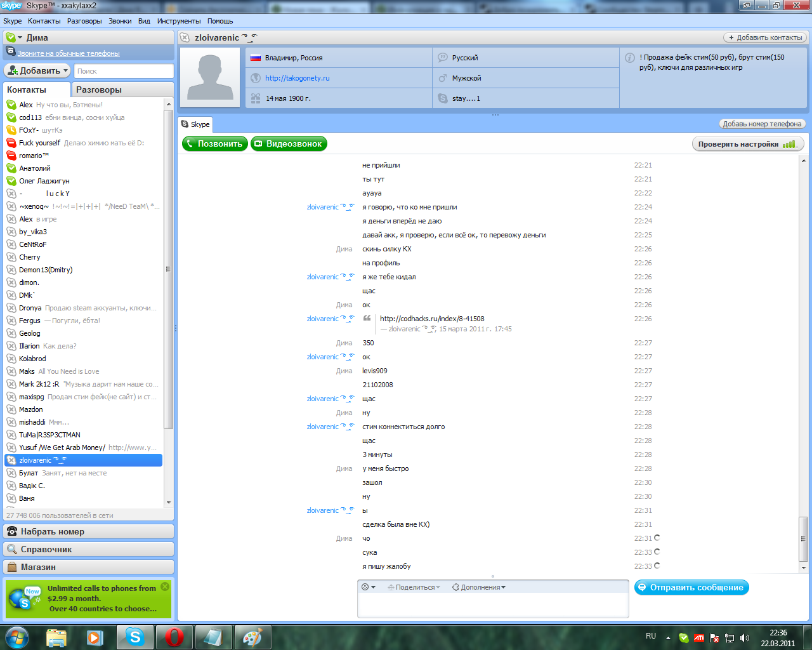Open Opera browser from taskbar
This screenshot has width=812, height=650.
(174, 637)
